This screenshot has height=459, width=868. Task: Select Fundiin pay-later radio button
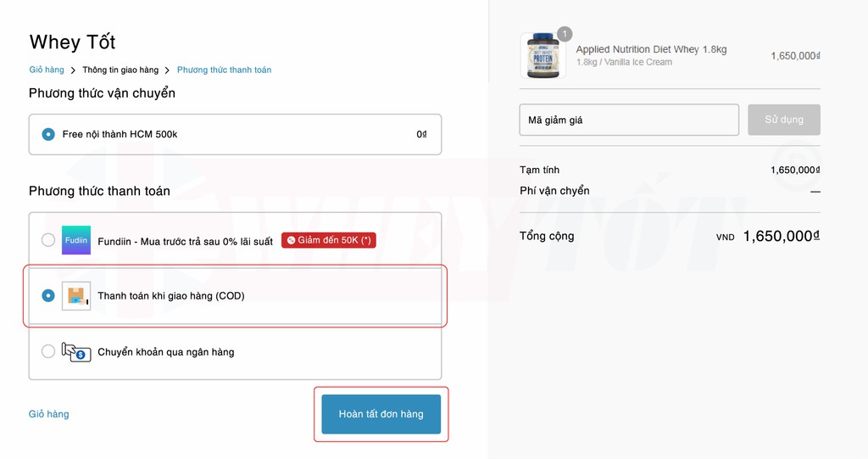(x=48, y=240)
